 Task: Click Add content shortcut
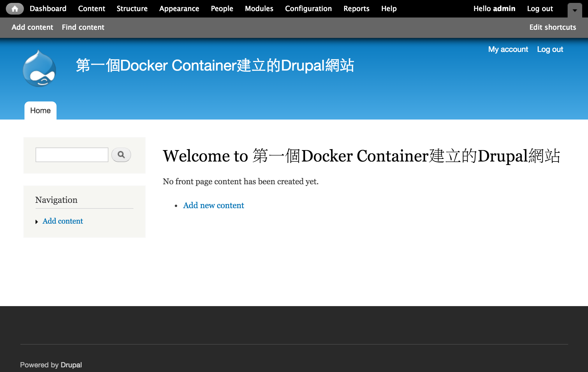pos(32,27)
